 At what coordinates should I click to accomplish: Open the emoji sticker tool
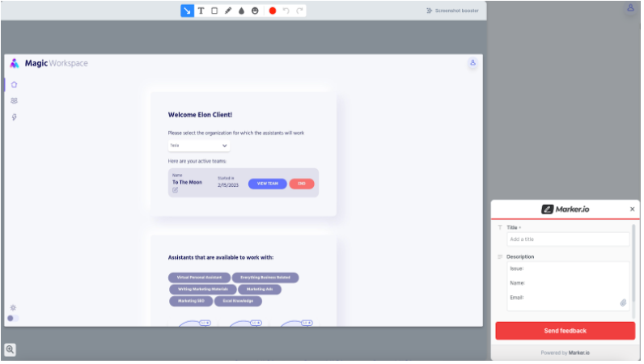point(255,11)
